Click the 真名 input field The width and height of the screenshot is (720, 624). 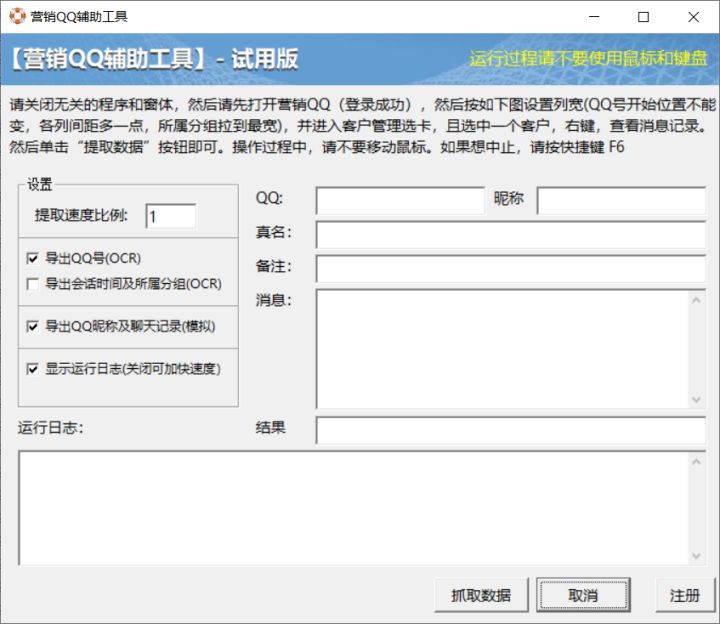click(511, 235)
